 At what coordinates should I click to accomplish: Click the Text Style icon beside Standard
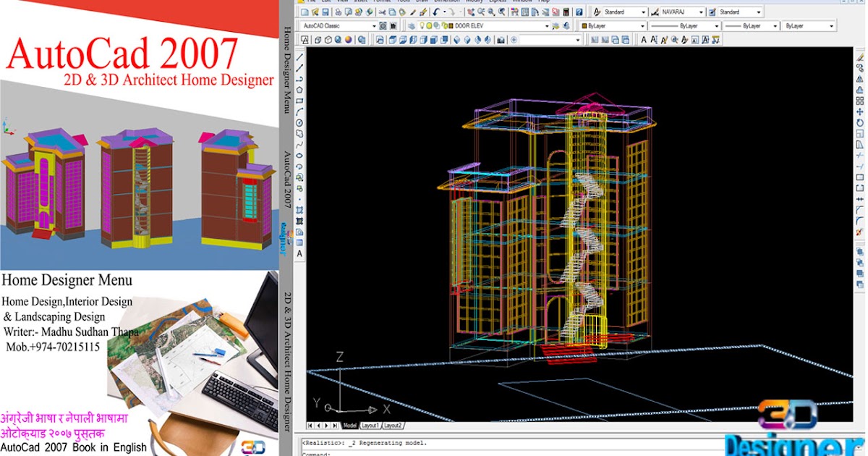pos(597,12)
